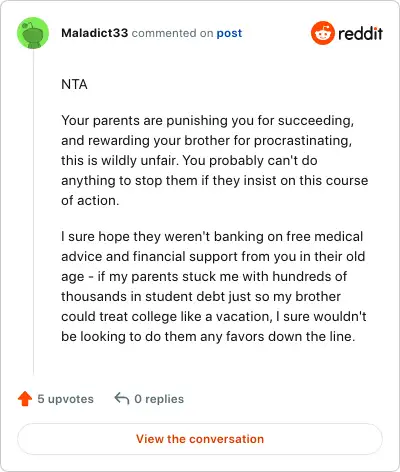
Task: Select the "0 replies" label
Action: coord(159,399)
